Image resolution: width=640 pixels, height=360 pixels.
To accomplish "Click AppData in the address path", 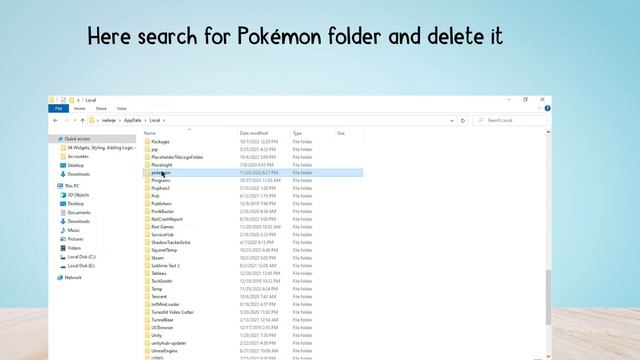I will point(133,120).
